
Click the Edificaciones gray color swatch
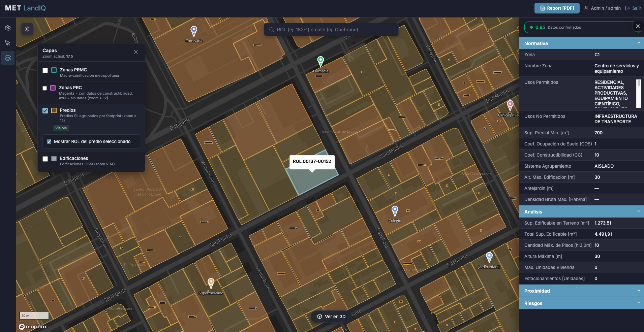(x=54, y=159)
